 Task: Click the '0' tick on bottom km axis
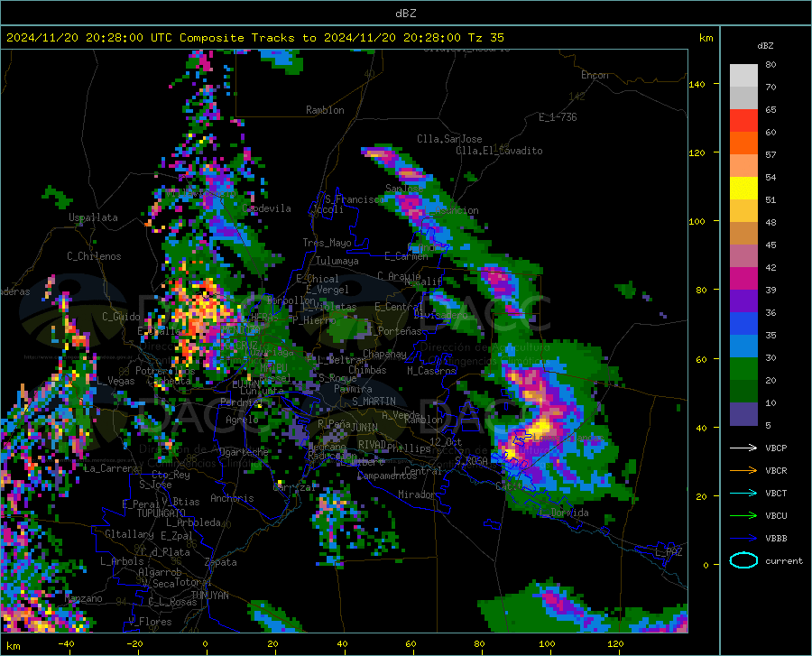(x=206, y=643)
